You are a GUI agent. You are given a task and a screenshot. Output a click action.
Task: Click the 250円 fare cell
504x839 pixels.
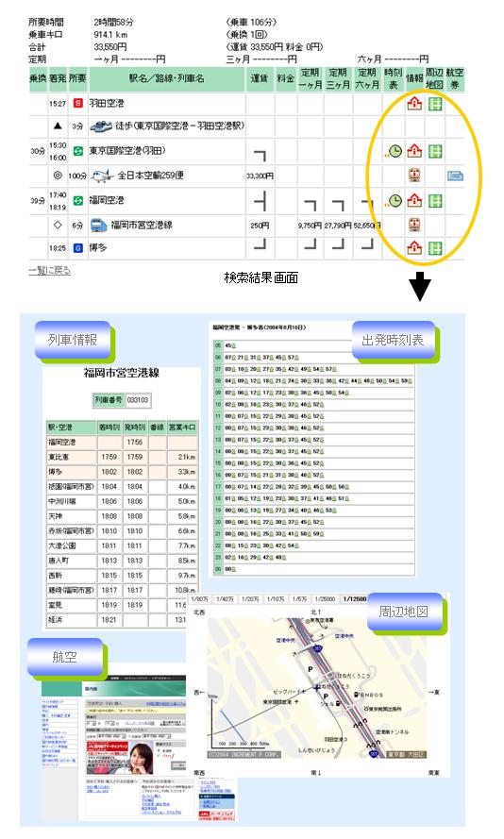click(x=260, y=226)
